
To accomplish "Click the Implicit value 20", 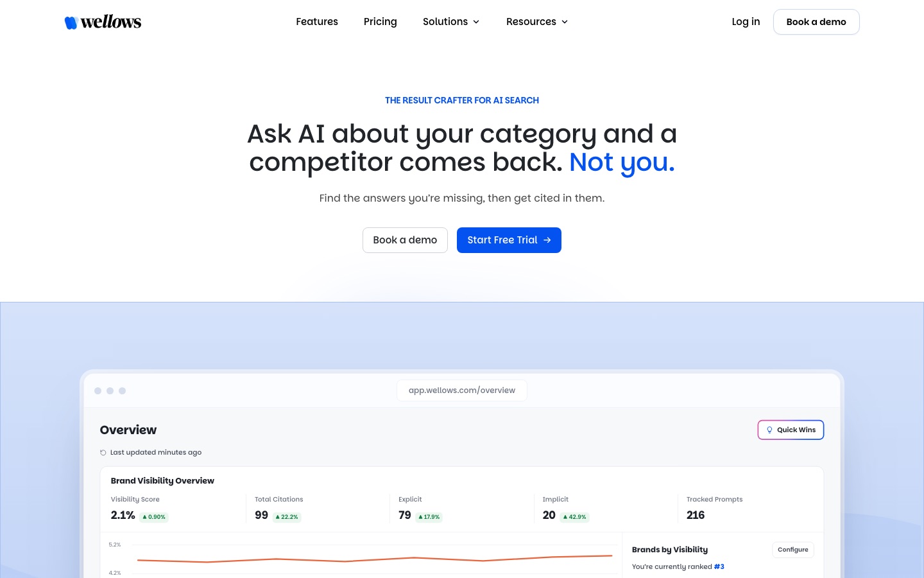I will (x=549, y=515).
